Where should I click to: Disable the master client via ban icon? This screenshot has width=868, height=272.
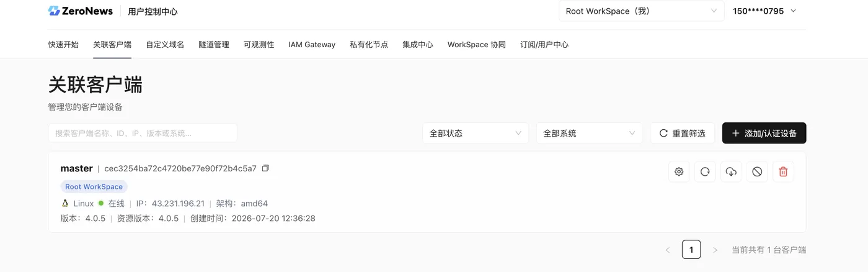[x=757, y=172]
